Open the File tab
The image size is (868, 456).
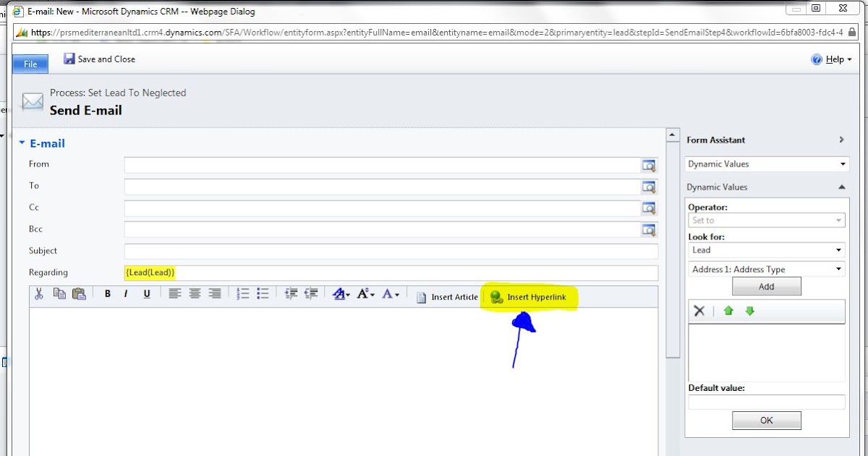tap(30, 64)
